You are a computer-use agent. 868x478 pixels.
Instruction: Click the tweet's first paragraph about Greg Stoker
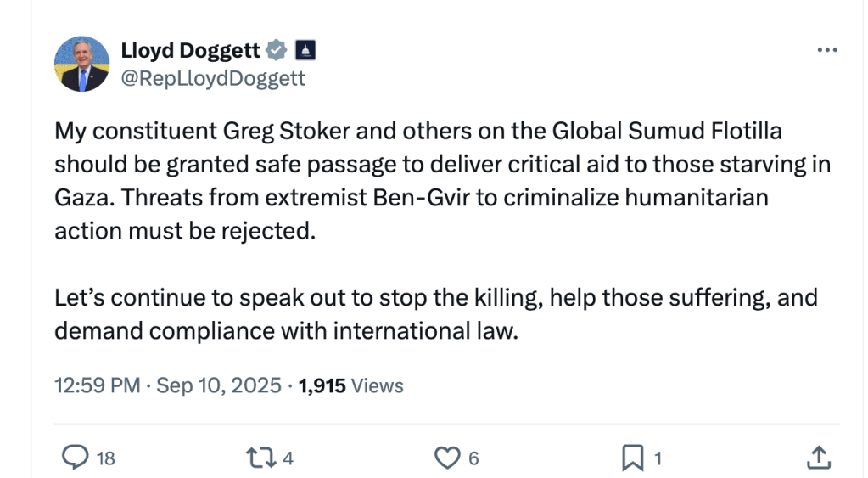441,181
